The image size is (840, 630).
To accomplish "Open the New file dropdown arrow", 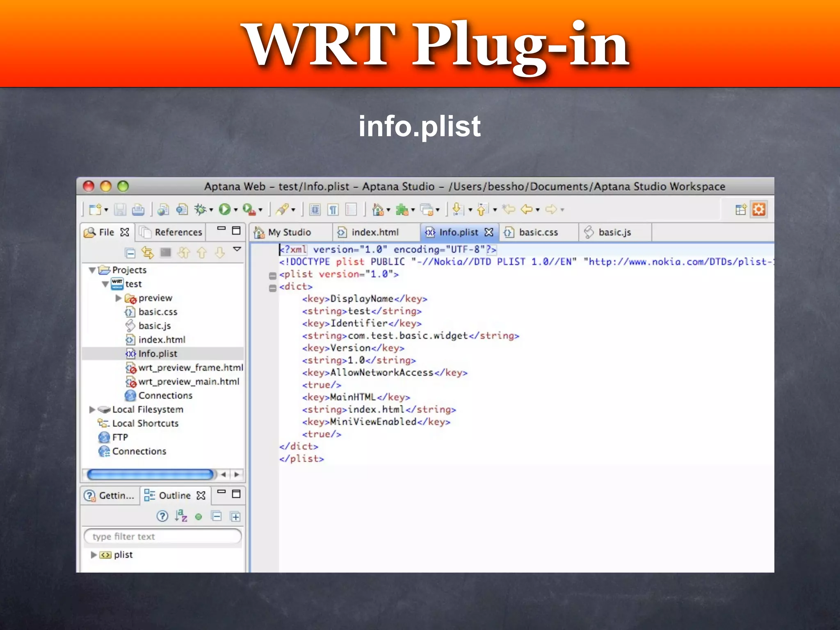I will 106,210.
